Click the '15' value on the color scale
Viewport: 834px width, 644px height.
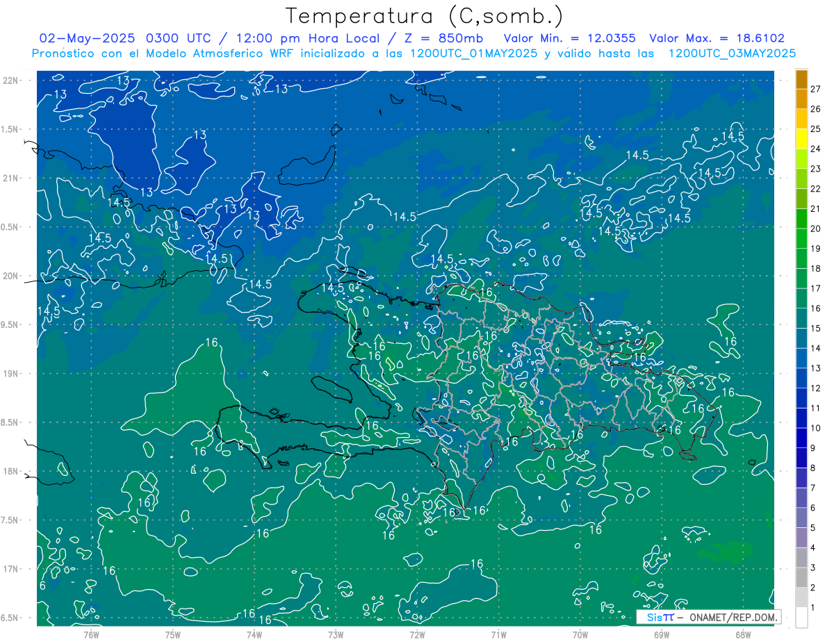coord(816,328)
